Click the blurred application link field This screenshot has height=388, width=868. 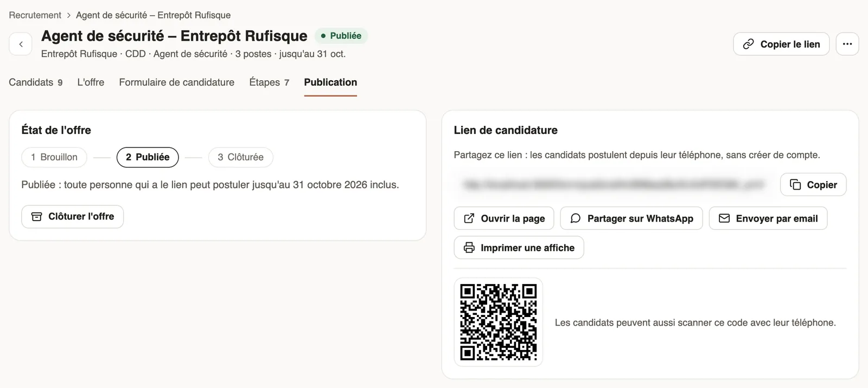614,185
